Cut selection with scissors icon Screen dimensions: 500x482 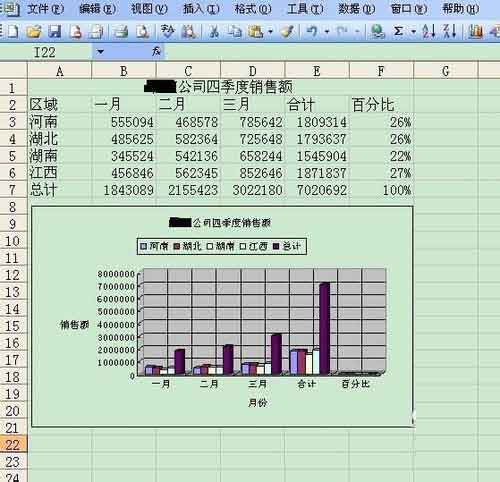214,31
